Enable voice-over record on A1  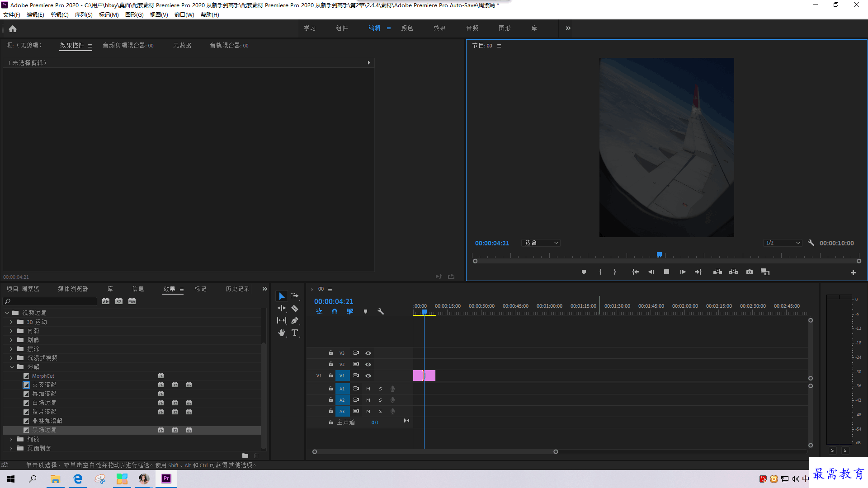pyautogui.click(x=392, y=389)
